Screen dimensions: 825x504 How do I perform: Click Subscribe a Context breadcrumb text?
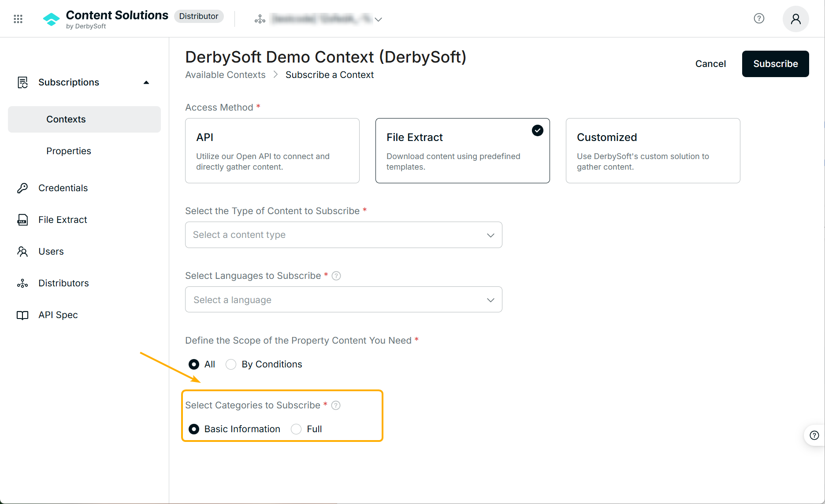click(330, 75)
